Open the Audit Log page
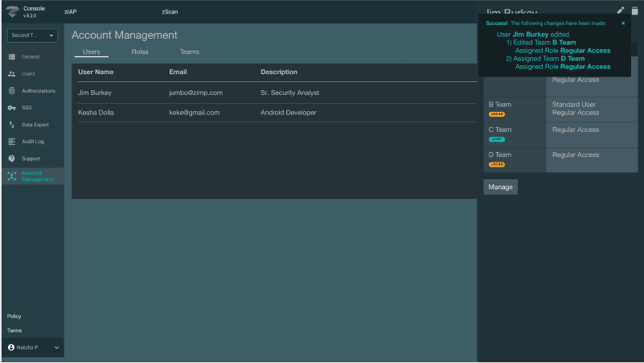Viewport: 644px width, 363px height. tap(33, 142)
